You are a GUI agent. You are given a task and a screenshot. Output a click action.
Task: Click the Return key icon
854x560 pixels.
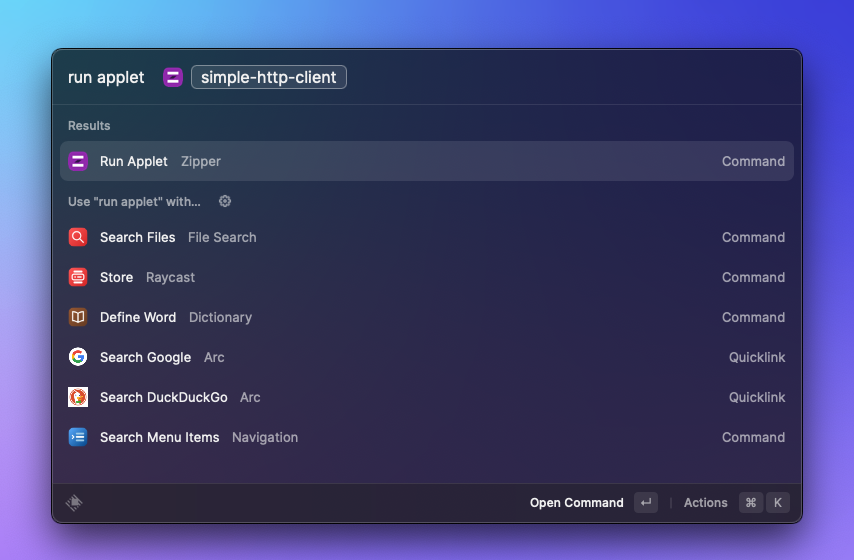tap(646, 503)
